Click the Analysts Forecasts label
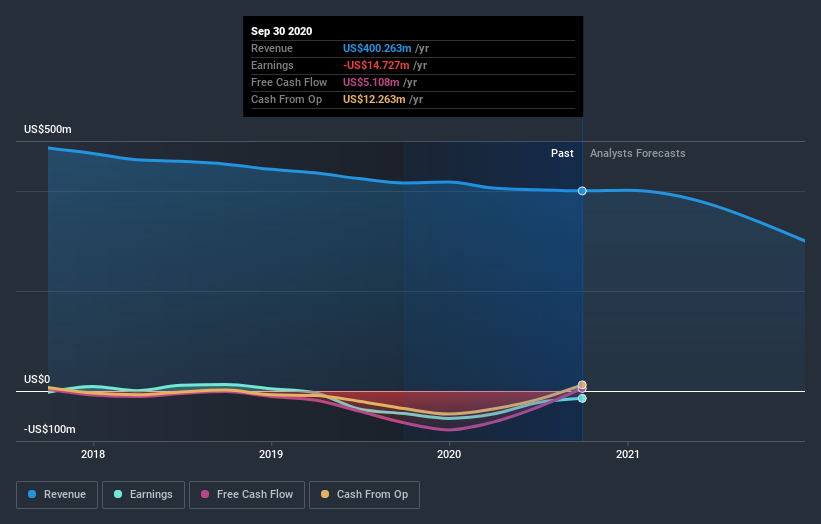The width and height of the screenshot is (821, 524). [x=637, y=153]
